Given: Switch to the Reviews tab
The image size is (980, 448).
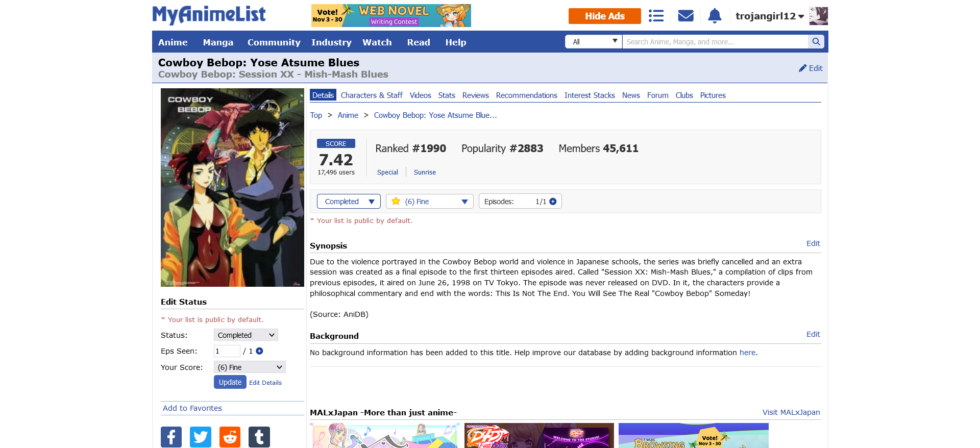Looking at the screenshot, I should pos(476,95).
